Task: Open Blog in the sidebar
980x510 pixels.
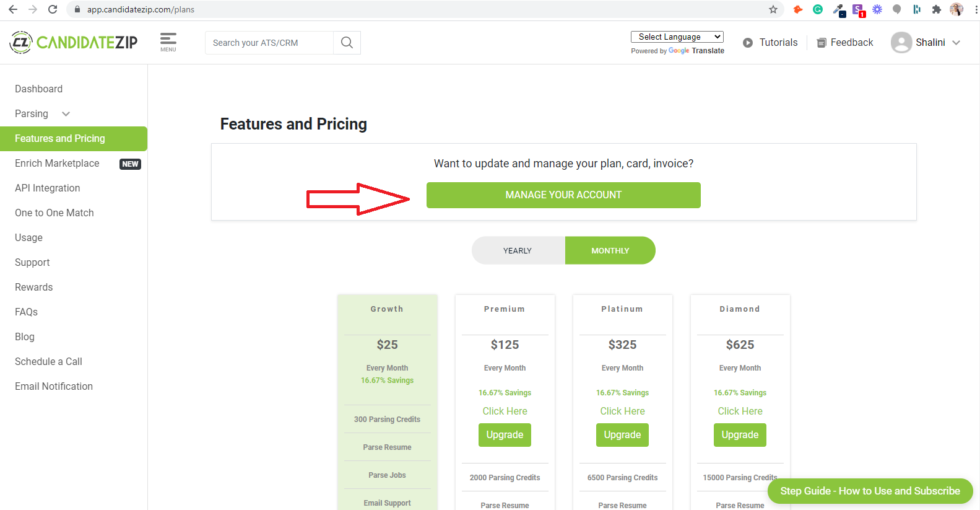Action: 25,336
